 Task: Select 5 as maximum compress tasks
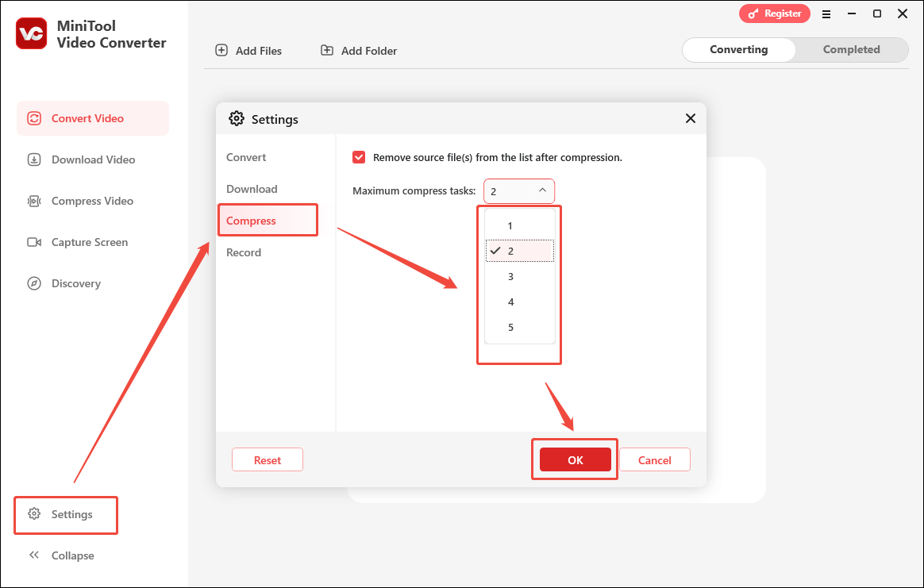(x=510, y=327)
